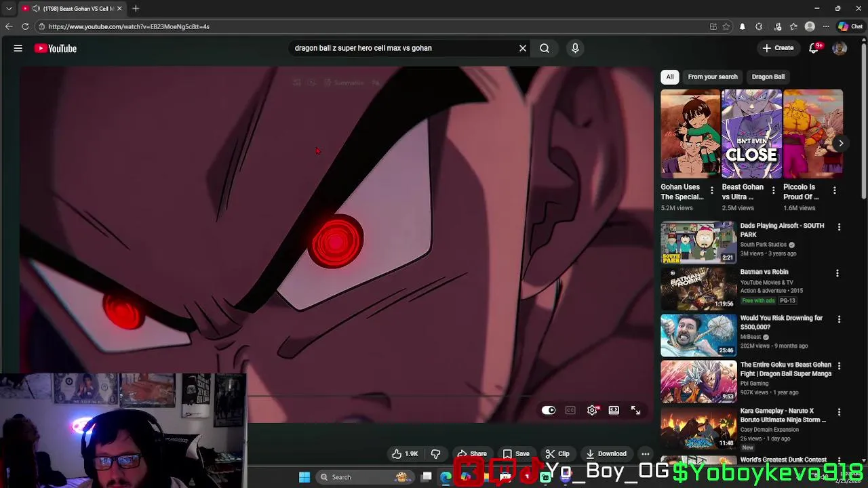
Task: Open the YouTube guide hamburger menu
Action: (18, 48)
